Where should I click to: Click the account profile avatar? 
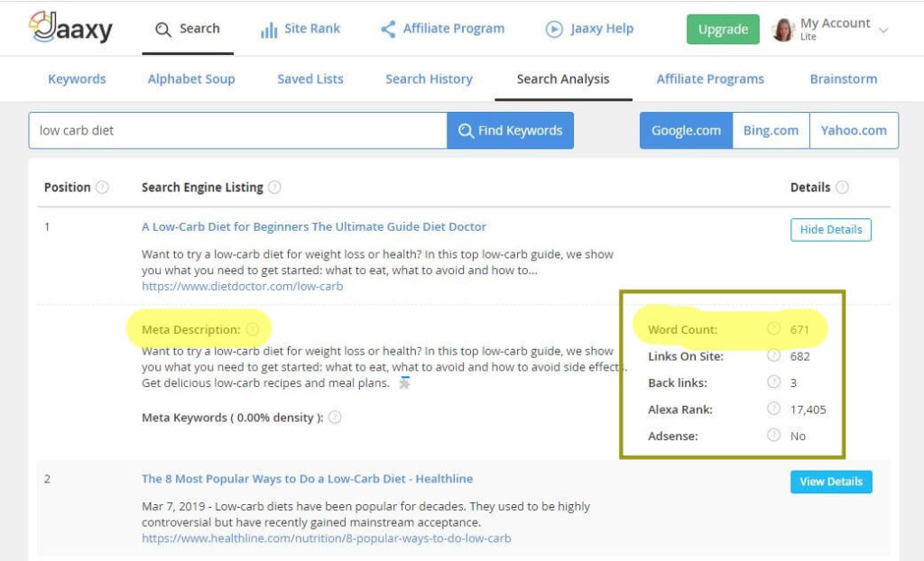[783, 30]
